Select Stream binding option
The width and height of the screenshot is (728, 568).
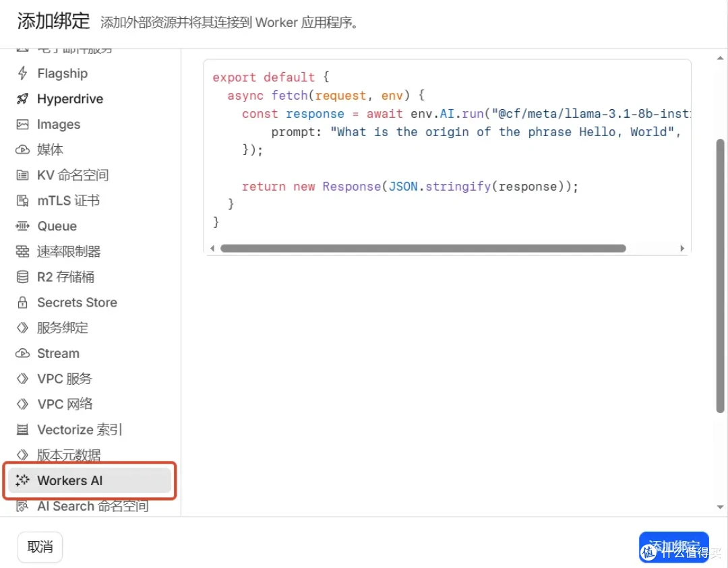[x=90, y=353]
